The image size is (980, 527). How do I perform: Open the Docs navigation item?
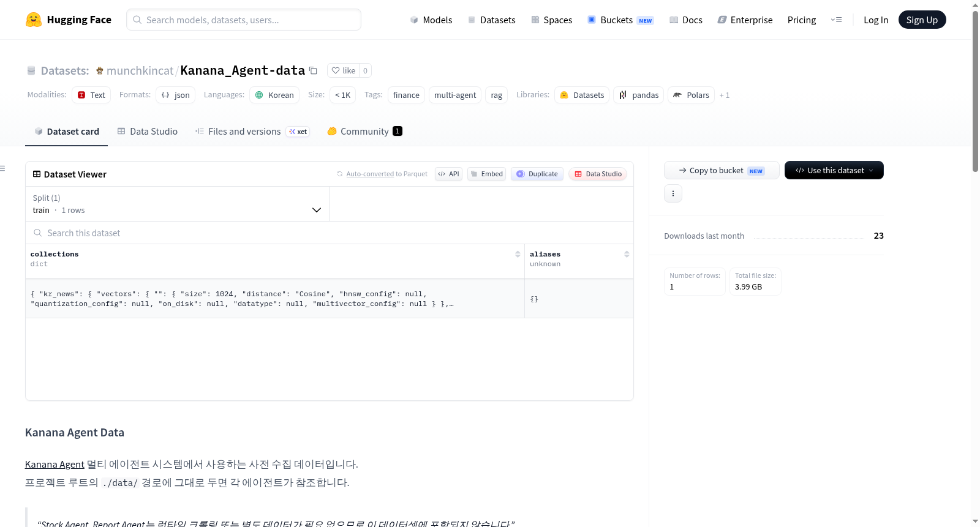pos(686,20)
